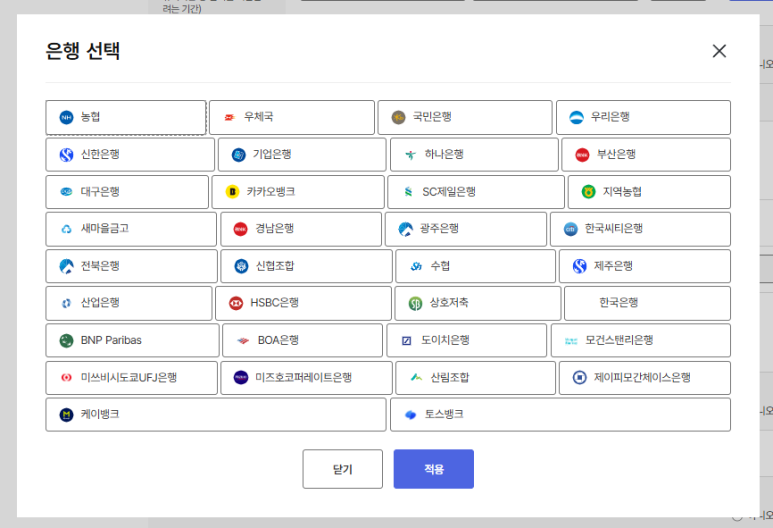Click the green 지역농협 logo
Viewport: 773px width, 528px height.
click(x=588, y=192)
